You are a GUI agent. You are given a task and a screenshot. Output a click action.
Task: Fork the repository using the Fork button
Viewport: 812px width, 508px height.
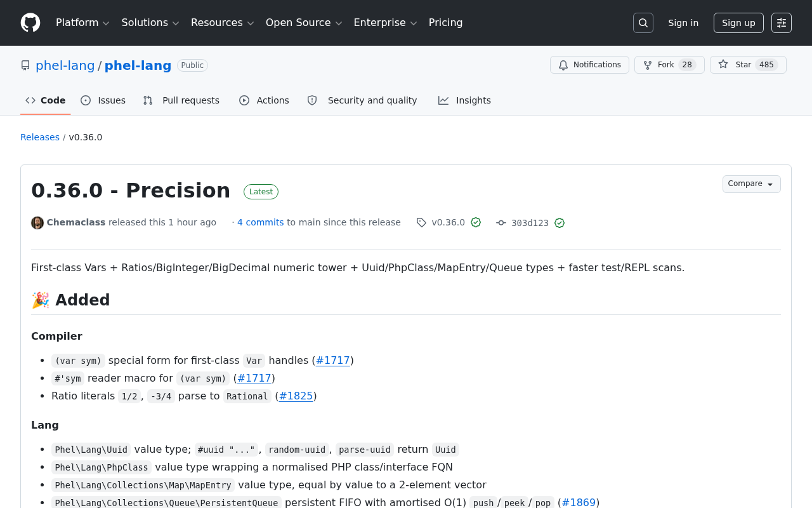pyautogui.click(x=669, y=65)
